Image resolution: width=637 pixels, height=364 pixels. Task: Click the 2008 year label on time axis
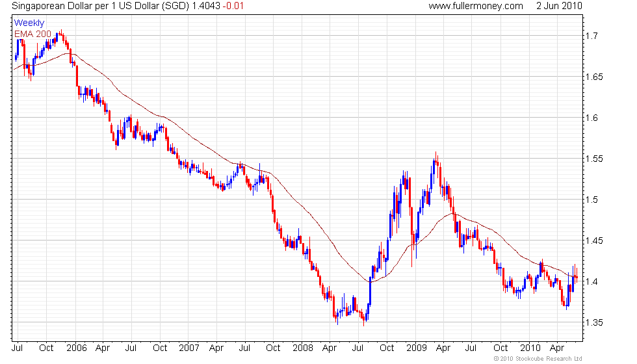(x=303, y=348)
